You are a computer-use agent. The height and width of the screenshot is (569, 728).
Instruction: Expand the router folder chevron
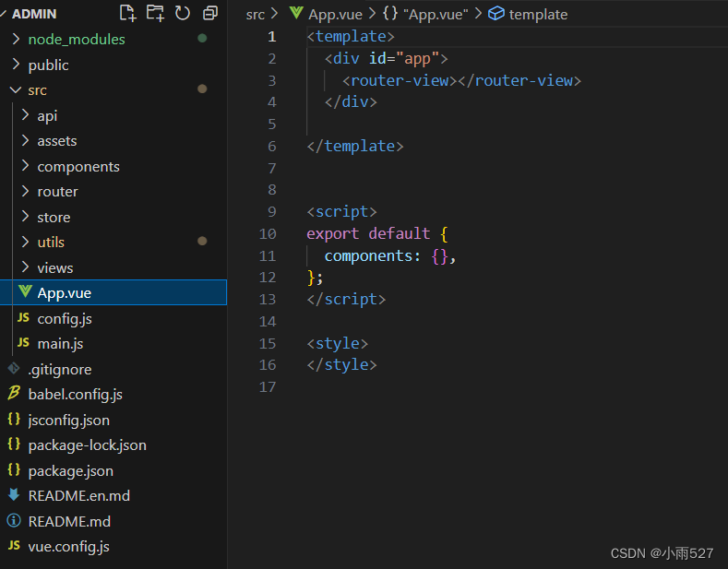[25, 191]
